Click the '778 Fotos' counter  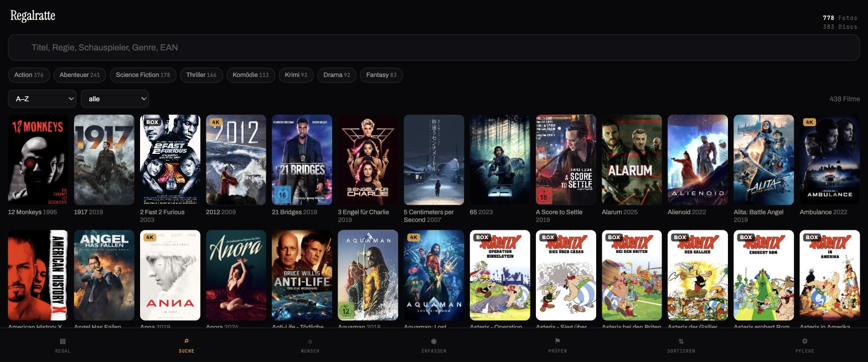tap(840, 18)
